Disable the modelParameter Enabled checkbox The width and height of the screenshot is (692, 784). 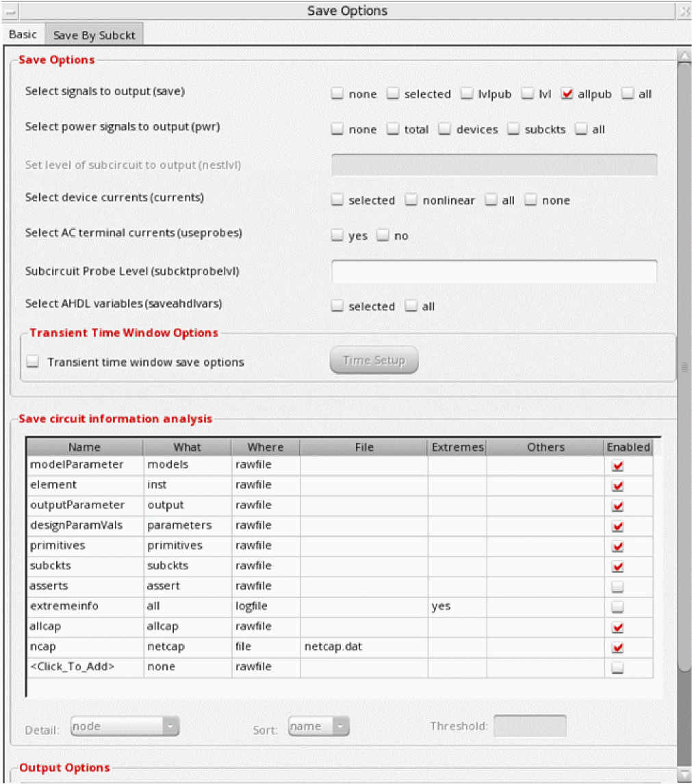click(618, 466)
